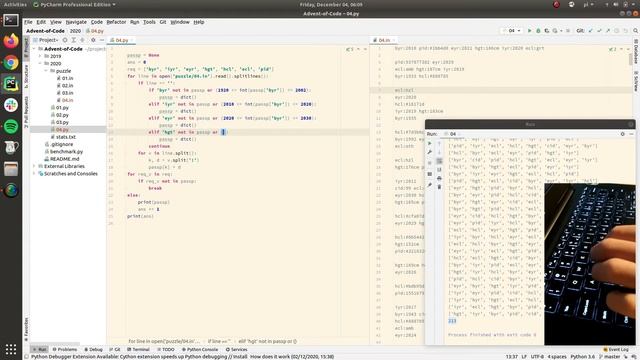Switch to 04.py editor tab

121,40
